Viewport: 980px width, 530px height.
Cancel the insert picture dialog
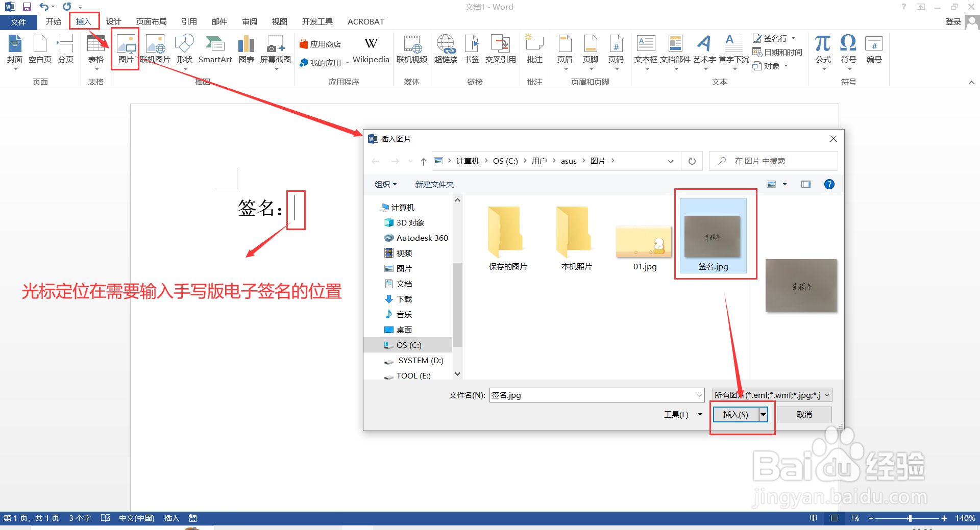tap(803, 414)
